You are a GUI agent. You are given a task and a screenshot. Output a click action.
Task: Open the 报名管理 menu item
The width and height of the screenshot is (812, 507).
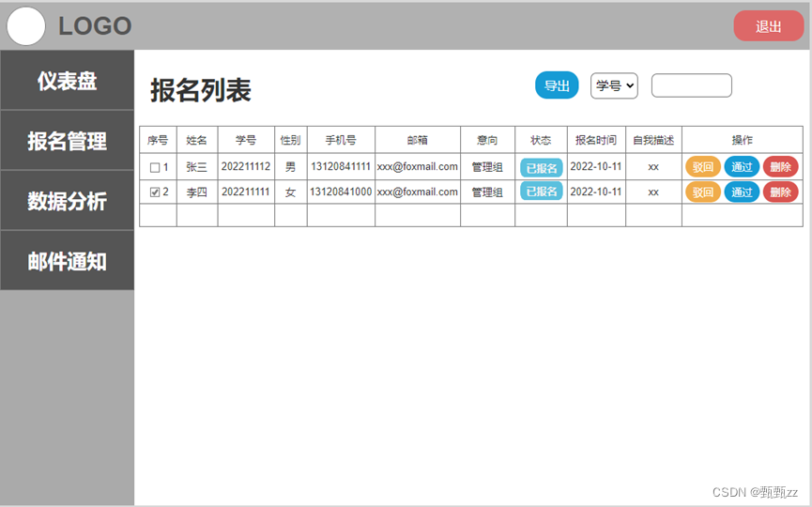(x=68, y=140)
